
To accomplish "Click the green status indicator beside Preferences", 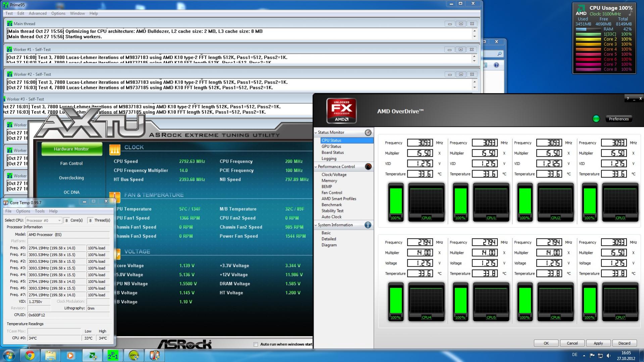I will 596,119.
